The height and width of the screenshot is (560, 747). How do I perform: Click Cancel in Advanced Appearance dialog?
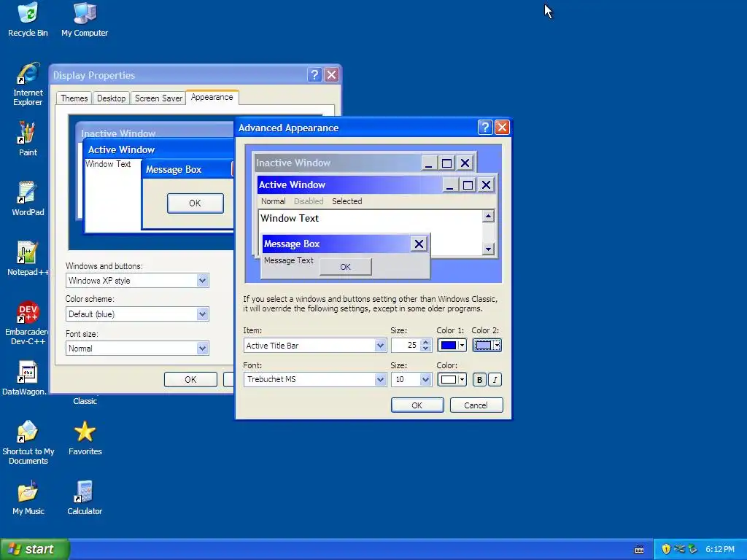(x=476, y=405)
